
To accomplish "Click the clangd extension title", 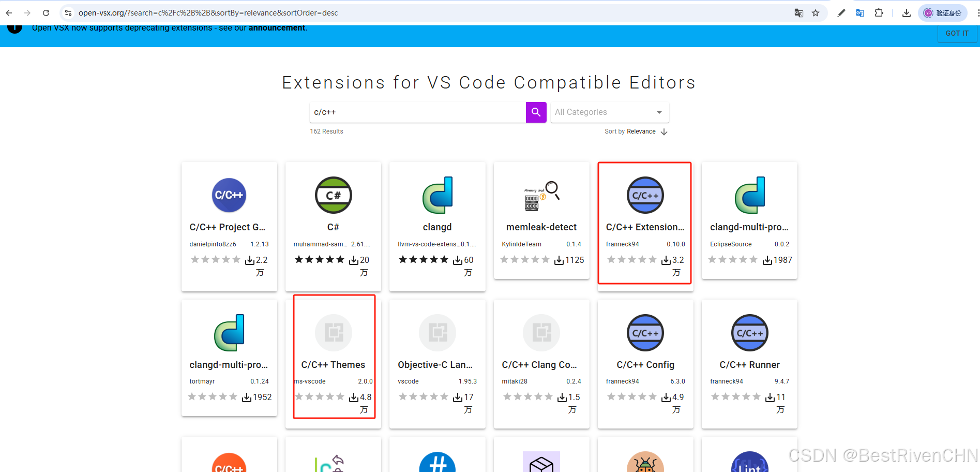I will click(438, 227).
